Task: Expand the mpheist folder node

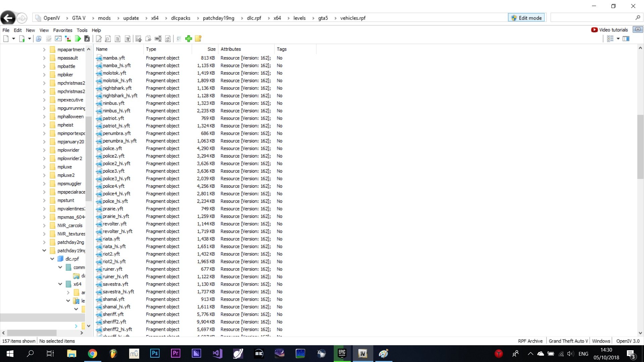Action: coord(44,125)
